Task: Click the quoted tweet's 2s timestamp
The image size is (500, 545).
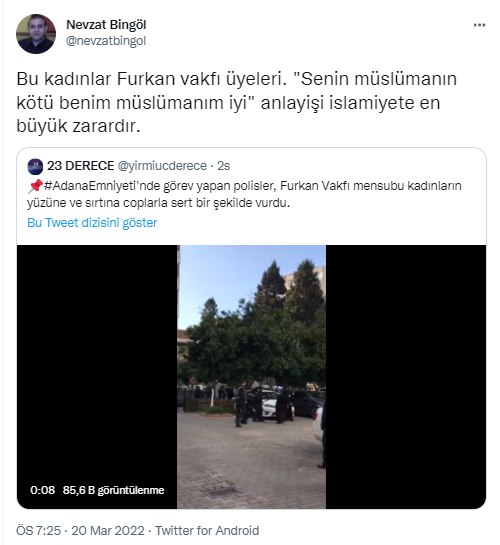Action: 223,166
